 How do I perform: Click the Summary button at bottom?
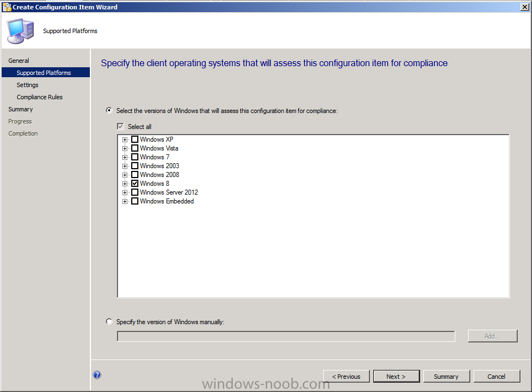(446, 377)
